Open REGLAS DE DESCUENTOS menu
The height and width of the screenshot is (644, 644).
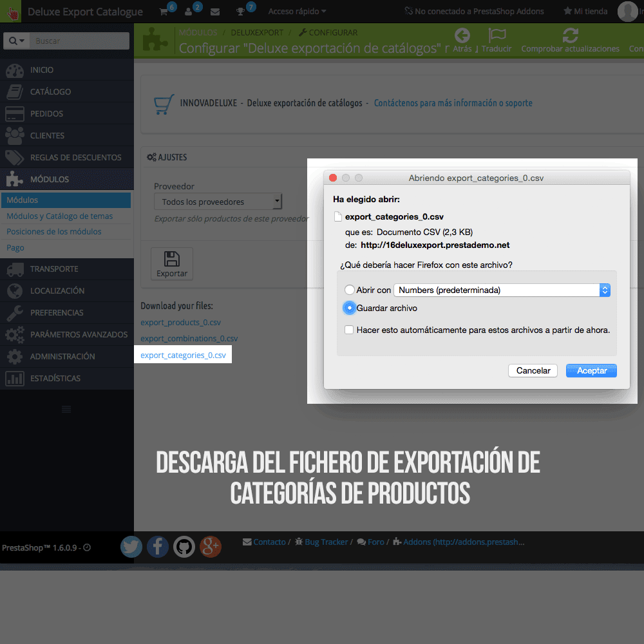point(67,157)
